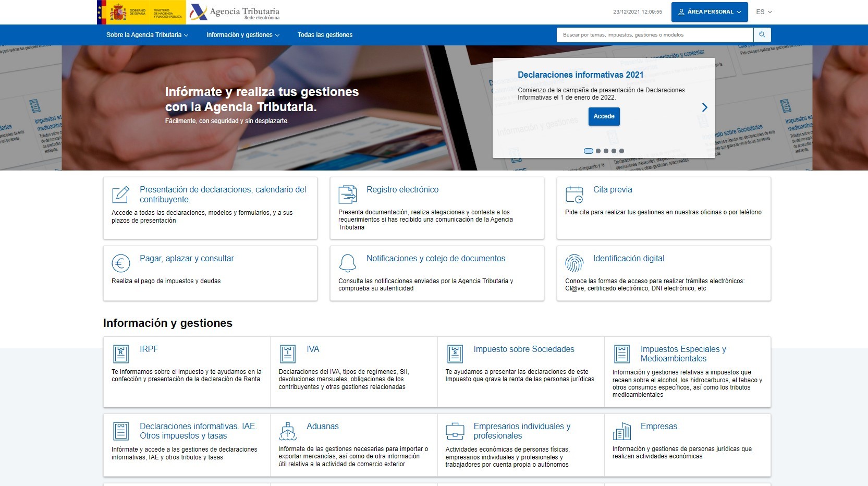Open the Área Personal dropdown

pos(710,12)
